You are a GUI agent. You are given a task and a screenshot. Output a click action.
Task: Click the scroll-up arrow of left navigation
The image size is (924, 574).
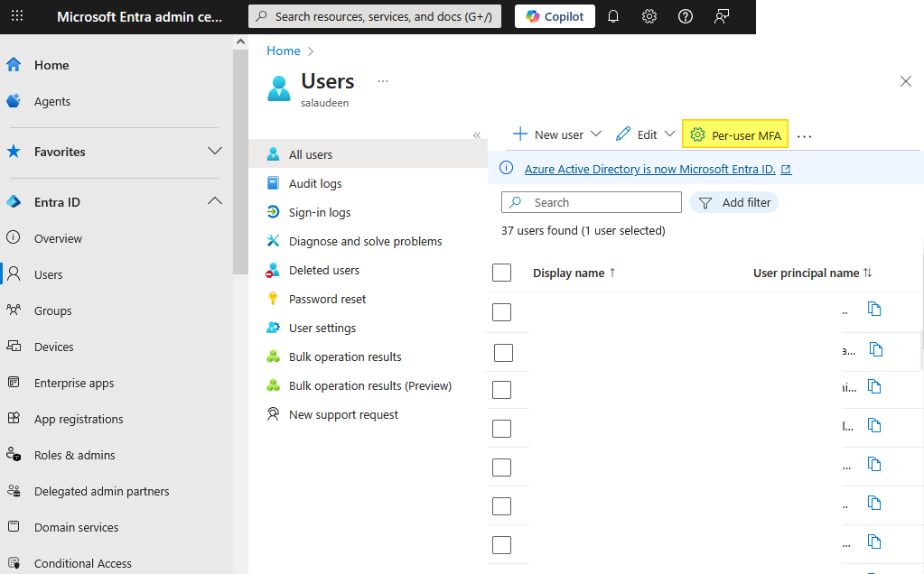point(240,42)
